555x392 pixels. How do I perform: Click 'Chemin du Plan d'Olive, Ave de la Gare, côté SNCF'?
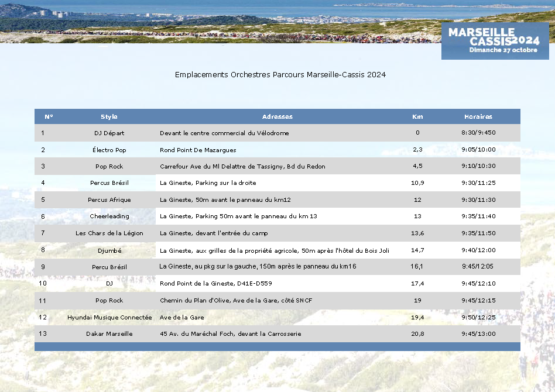click(x=236, y=300)
